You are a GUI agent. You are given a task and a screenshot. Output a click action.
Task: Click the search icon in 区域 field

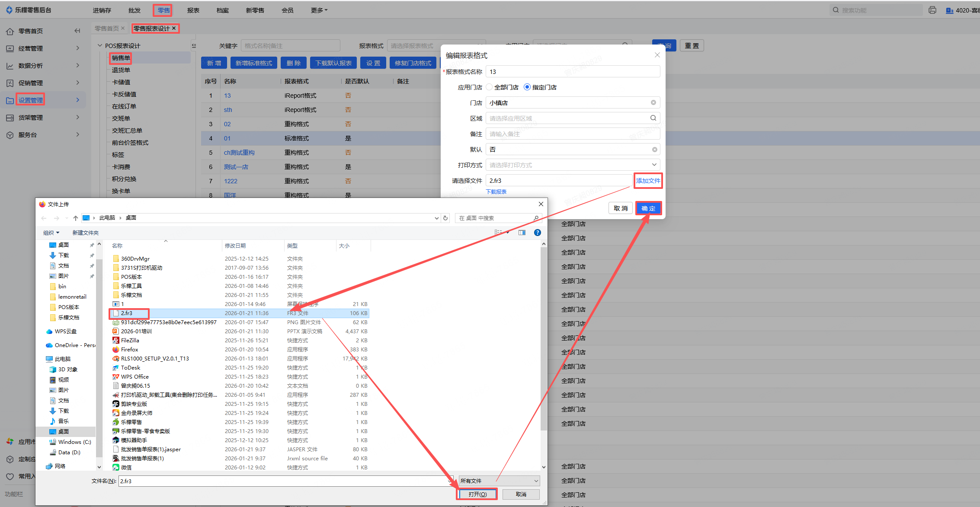click(x=653, y=118)
